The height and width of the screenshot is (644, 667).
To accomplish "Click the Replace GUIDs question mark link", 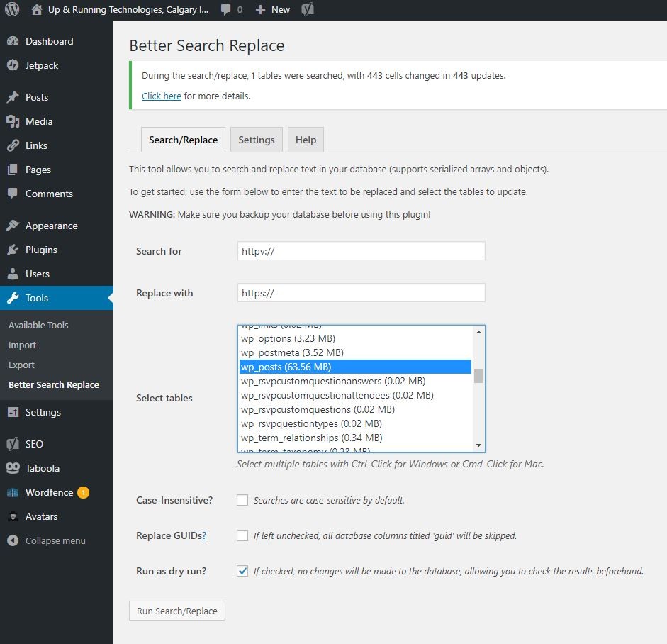I will 204,536.
